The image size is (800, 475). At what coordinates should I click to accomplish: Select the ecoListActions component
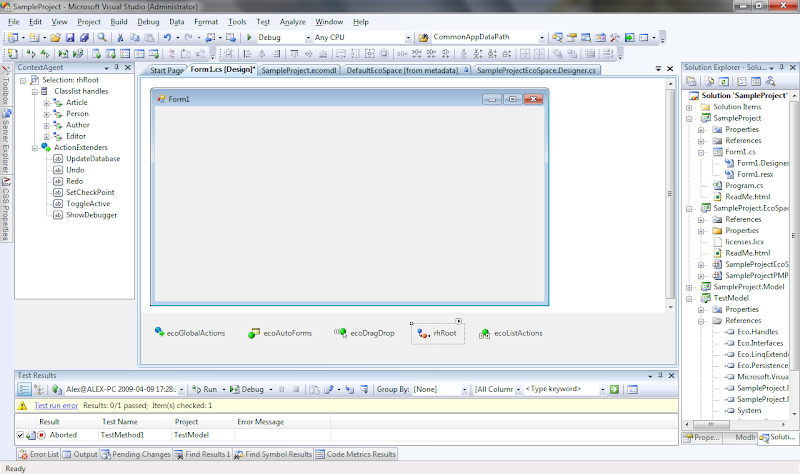coord(511,333)
